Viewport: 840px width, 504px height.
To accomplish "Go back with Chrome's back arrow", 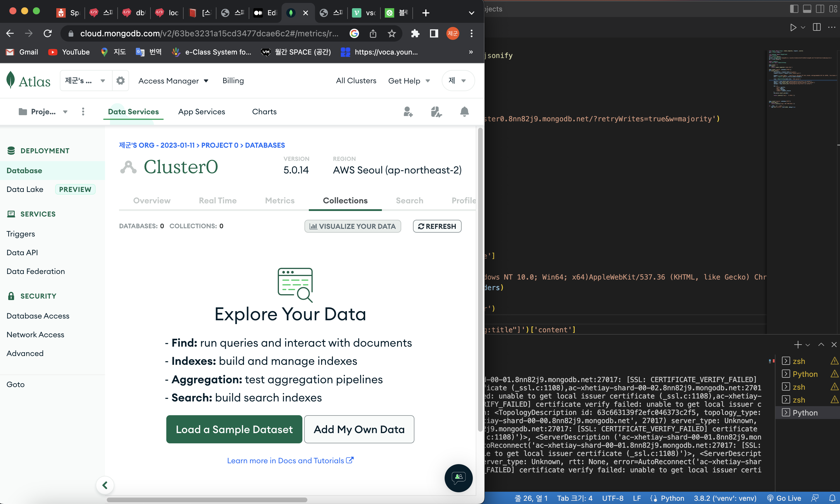I will coord(10,33).
